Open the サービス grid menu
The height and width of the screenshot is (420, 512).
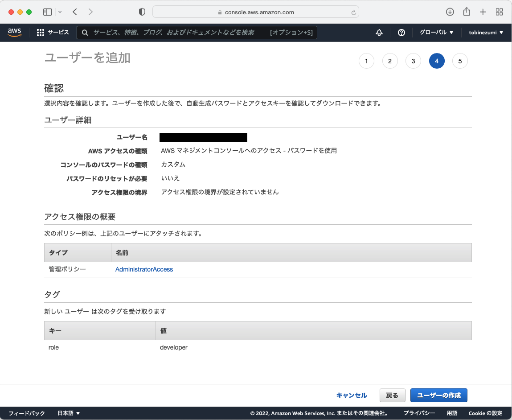point(53,33)
